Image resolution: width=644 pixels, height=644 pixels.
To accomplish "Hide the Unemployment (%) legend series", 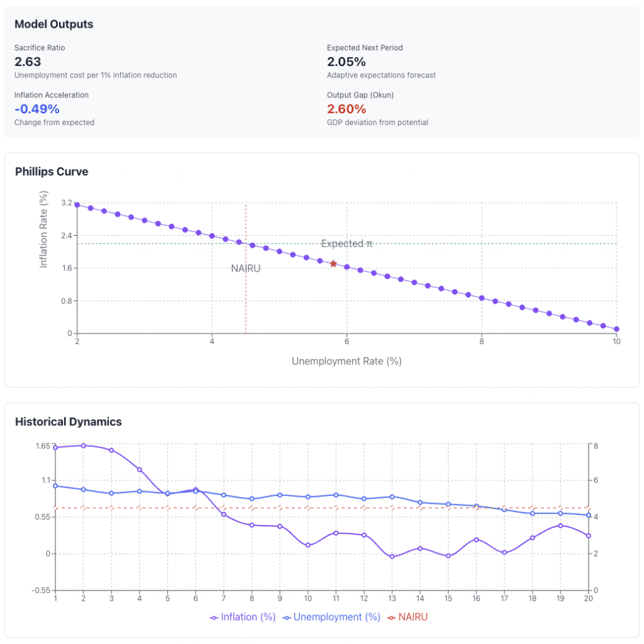I will [x=331, y=617].
